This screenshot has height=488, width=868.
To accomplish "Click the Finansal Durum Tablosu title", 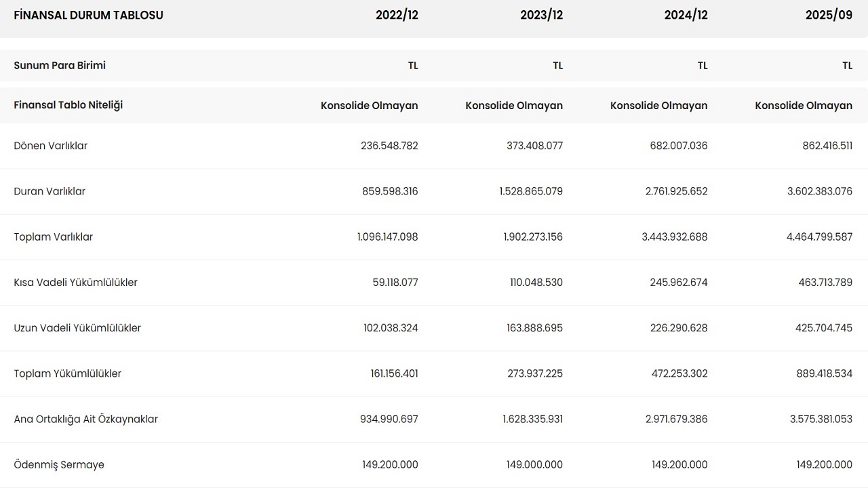I will (x=88, y=15).
